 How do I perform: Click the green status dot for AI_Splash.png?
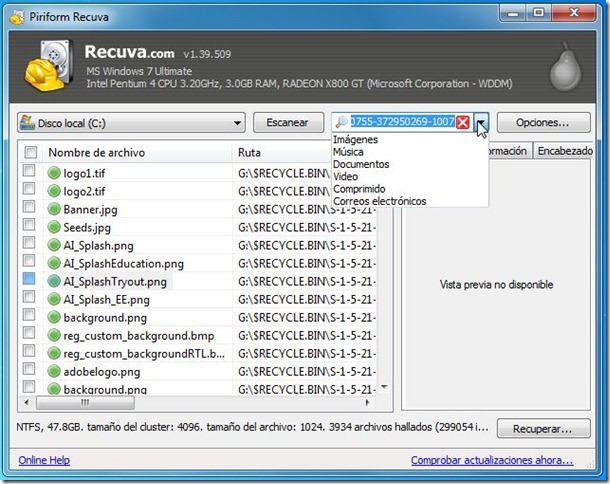[54, 245]
